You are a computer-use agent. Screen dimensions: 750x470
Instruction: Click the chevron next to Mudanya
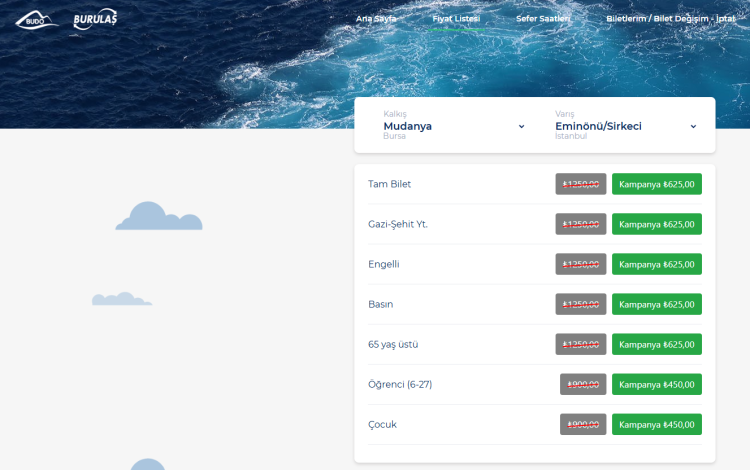tap(521, 127)
